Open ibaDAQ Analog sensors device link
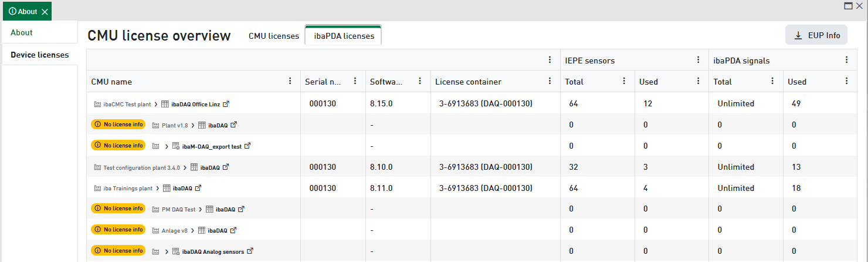Viewport: 868px width, 262px height. click(x=213, y=251)
